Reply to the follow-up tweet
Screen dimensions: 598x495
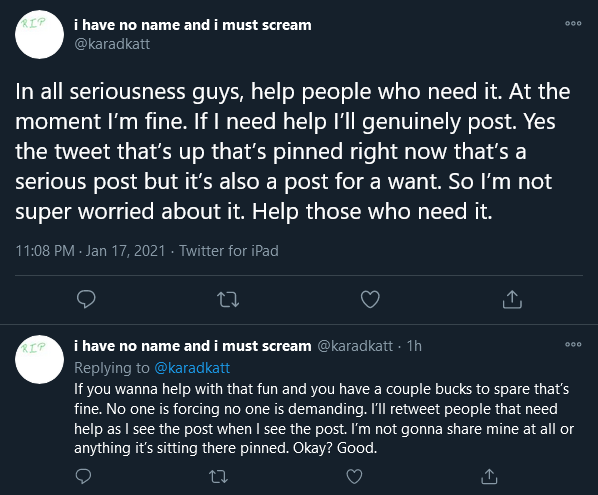coord(84,476)
